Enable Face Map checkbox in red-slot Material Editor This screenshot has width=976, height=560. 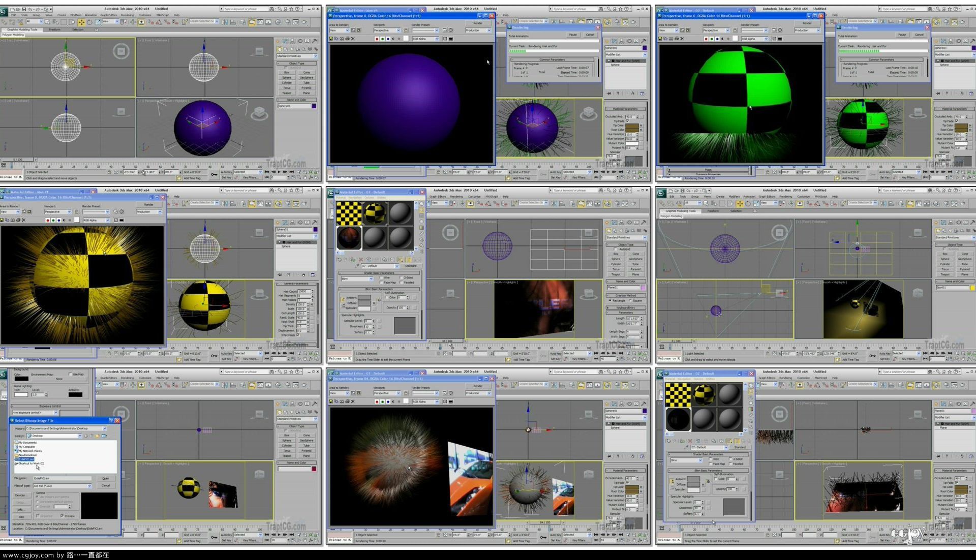coord(381,283)
